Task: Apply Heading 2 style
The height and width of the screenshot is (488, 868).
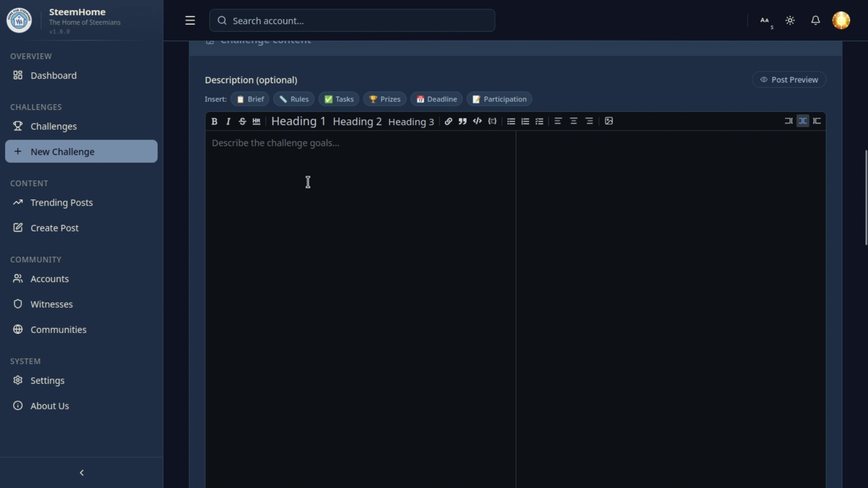Action: coord(357,122)
